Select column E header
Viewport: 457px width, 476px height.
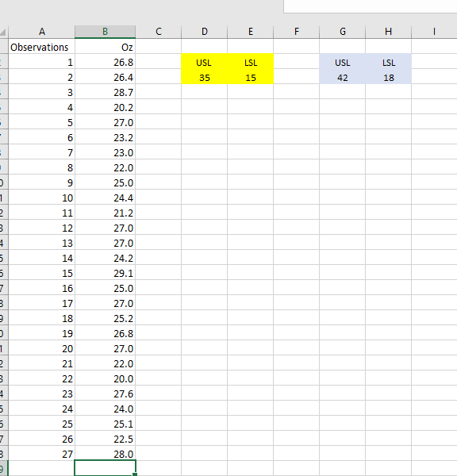tap(251, 32)
